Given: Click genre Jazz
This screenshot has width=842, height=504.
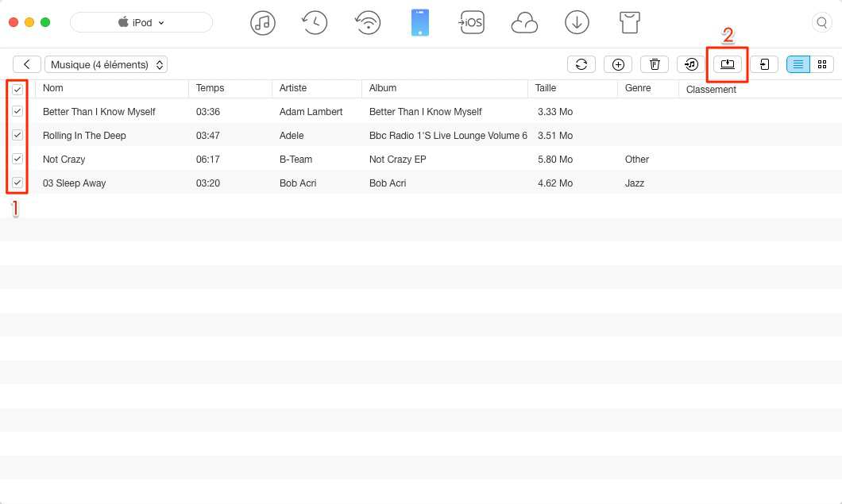Looking at the screenshot, I should [635, 183].
